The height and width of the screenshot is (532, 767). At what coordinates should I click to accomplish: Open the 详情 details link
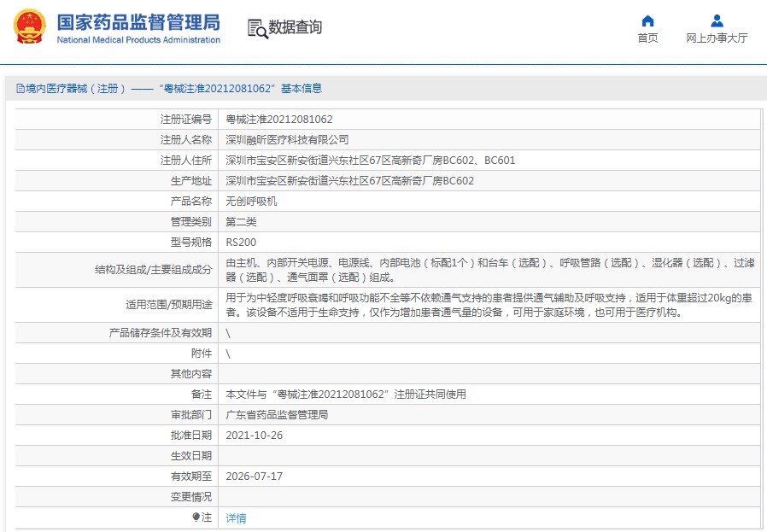pos(236,517)
